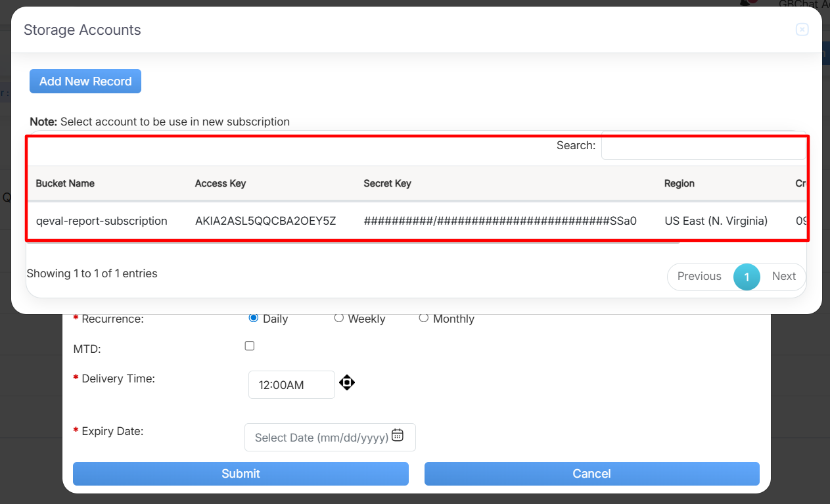This screenshot has width=830, height=504.
Task: Select page 1 in pagination
Action: (x=747, y=277)
